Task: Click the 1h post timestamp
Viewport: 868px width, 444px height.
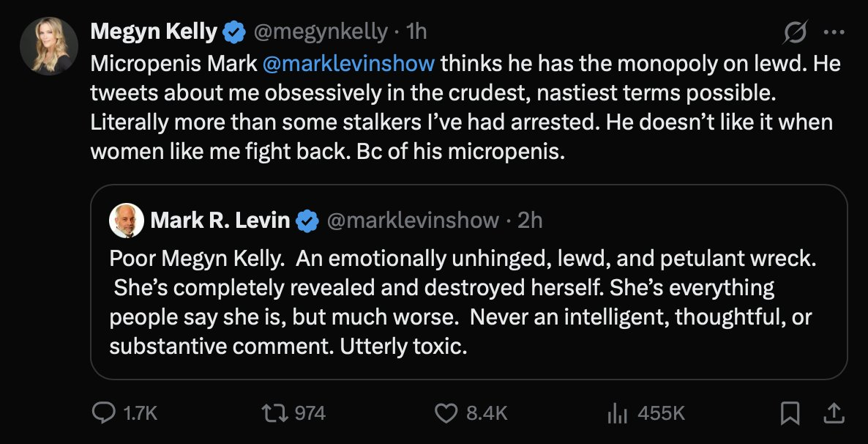Action: click(x=416, y=32)
